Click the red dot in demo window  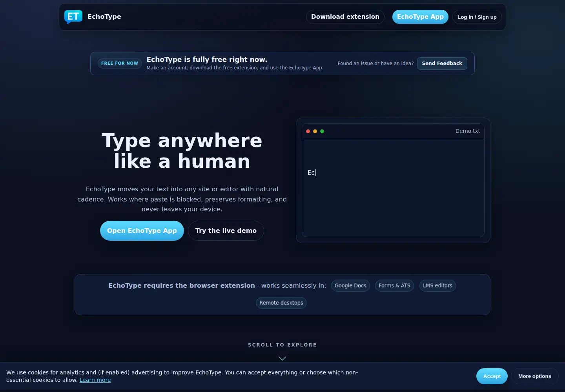[308, 131]
